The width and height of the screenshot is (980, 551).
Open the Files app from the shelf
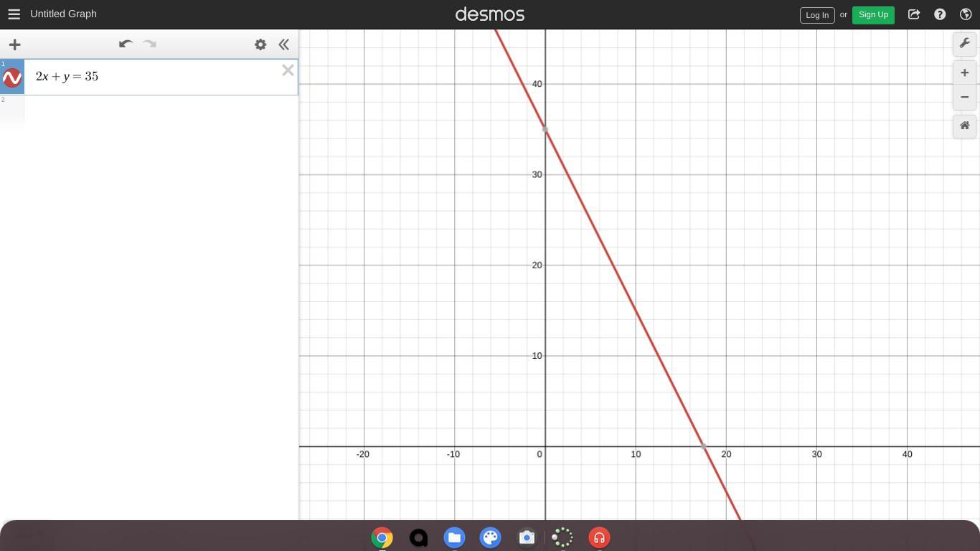[x=454, y=537]
